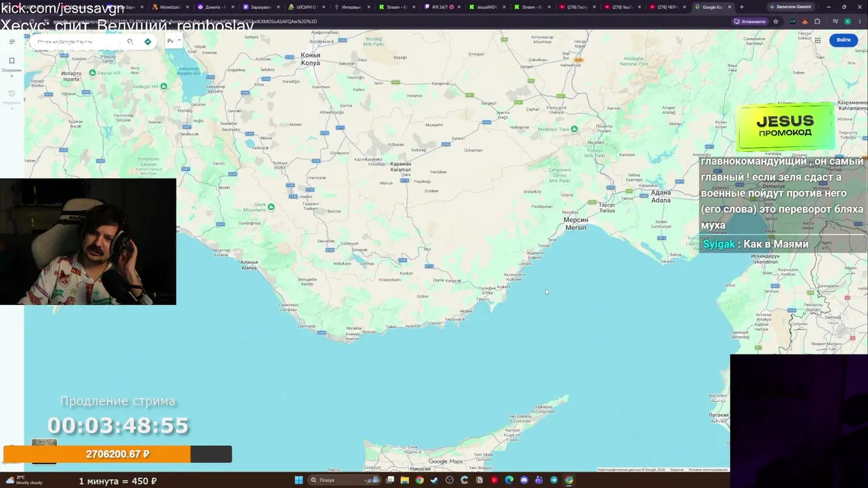
Task: Click the Medetsiz Tepe green park marker
Action: [x=574, y=129]
